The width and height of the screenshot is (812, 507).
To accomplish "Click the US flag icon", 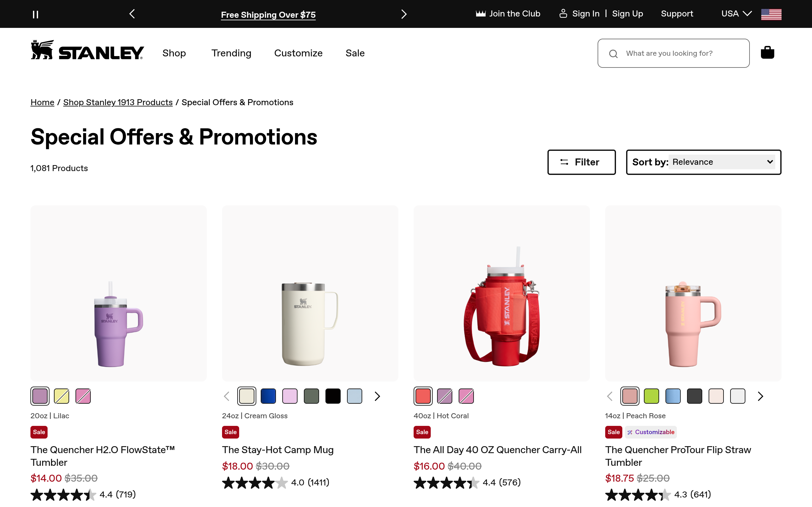I will click(771, 14).
